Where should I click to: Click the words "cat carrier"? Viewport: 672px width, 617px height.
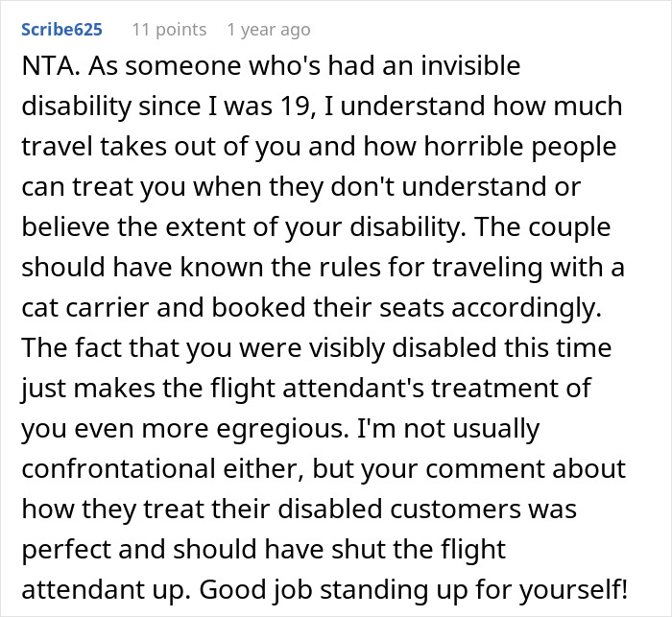pos(84,308)
